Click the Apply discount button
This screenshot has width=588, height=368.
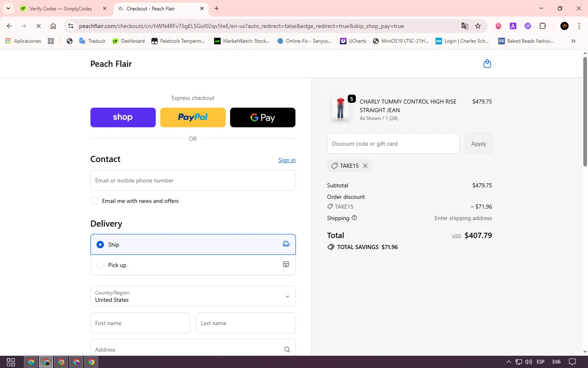tap(479, 144)
